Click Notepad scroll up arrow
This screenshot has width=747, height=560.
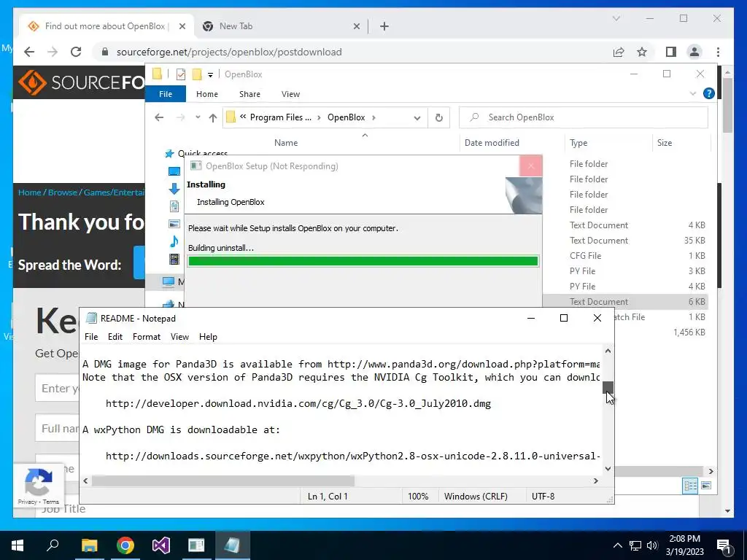608,351
